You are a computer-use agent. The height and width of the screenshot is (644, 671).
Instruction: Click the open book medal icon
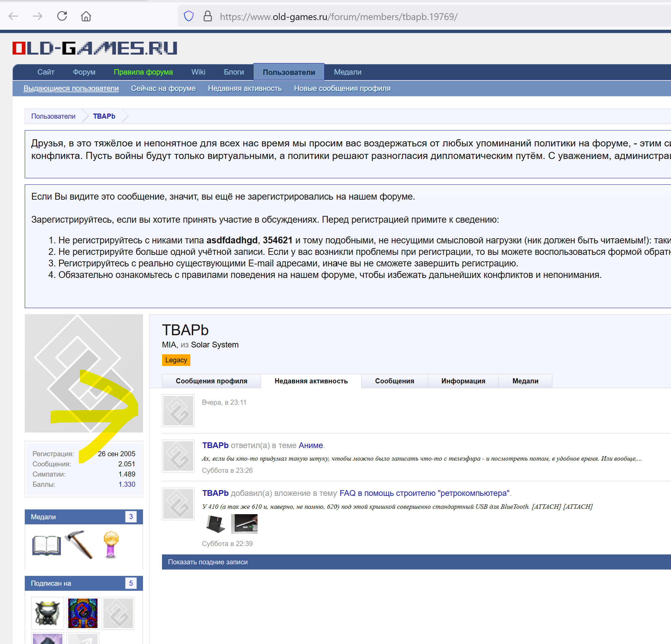[x=46, y=545]
